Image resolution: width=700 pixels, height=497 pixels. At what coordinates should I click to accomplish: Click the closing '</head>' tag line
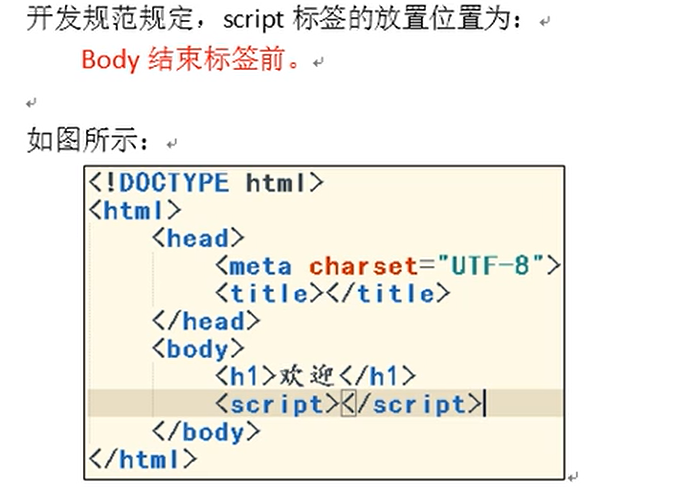pos(206,322)
